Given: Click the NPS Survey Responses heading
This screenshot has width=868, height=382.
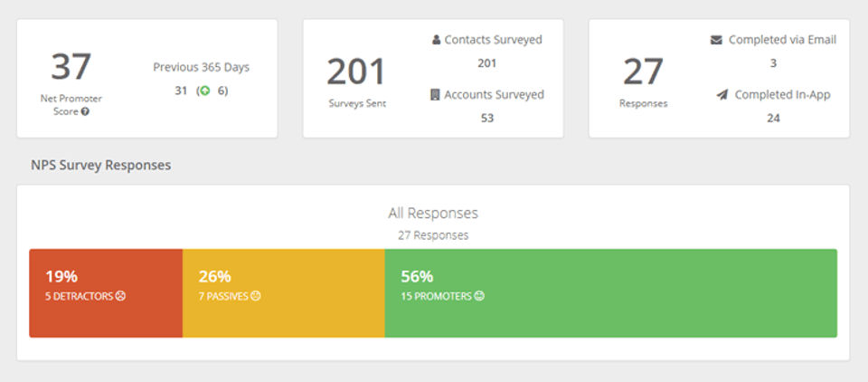Looking at the screenshot, I should (100, 166).
